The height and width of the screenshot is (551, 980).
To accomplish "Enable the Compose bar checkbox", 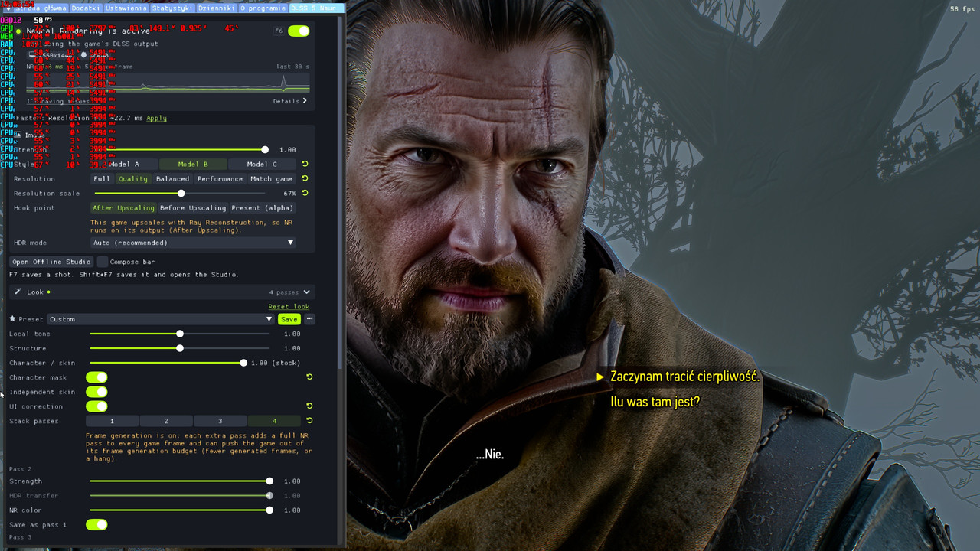I will click(103, 262).
